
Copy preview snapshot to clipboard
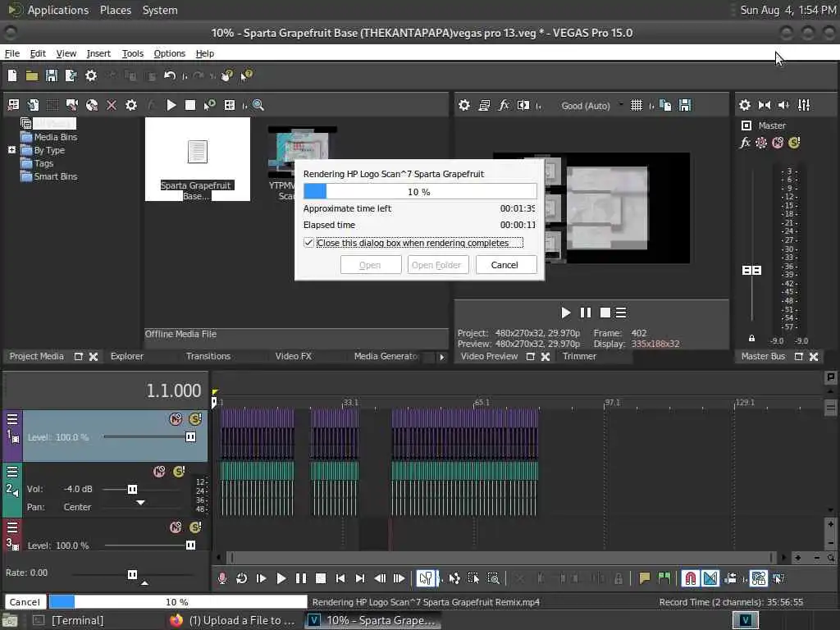pos(665,105)
